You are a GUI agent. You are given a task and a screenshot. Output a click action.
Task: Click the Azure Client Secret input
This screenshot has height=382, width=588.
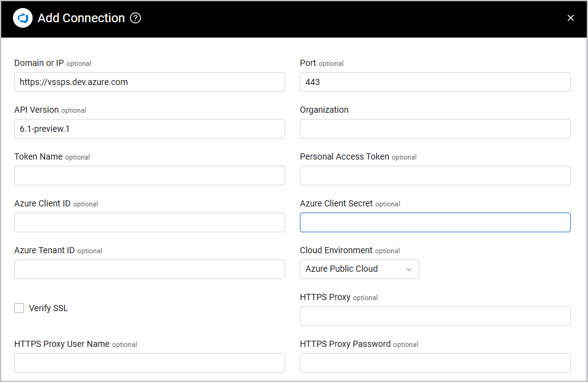[x=435, y=222]
